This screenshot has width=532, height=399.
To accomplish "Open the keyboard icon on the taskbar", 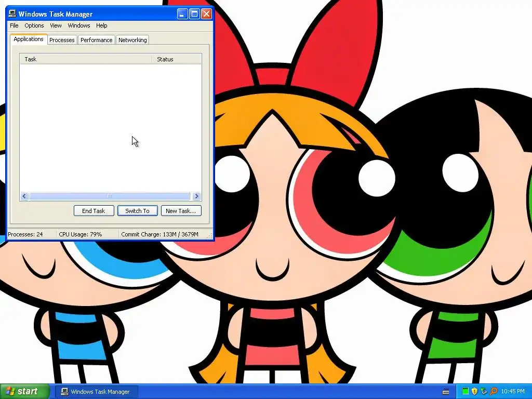I will tap(446, 392).
